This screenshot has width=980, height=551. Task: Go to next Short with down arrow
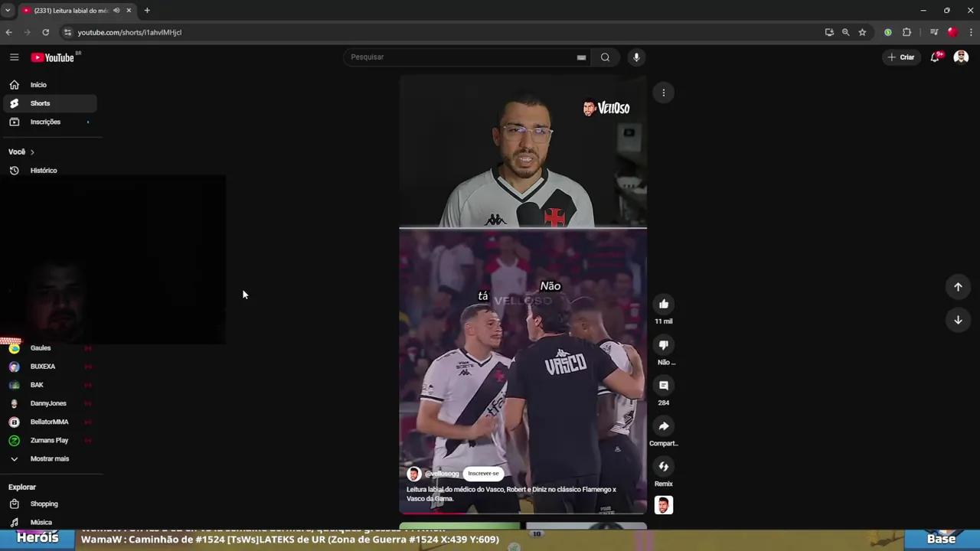click(x=958, y=320)
